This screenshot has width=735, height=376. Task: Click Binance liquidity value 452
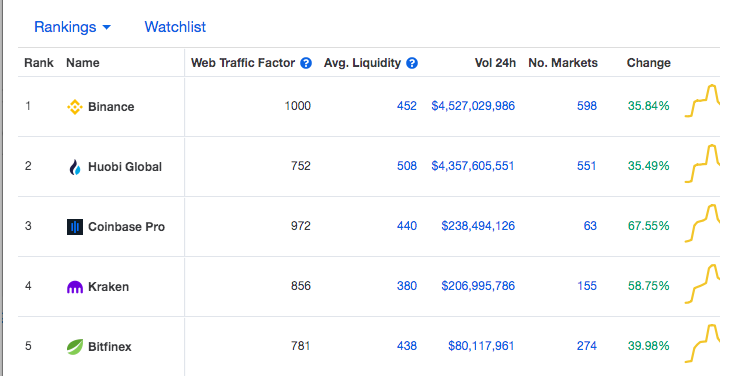[x=406, y=106]
